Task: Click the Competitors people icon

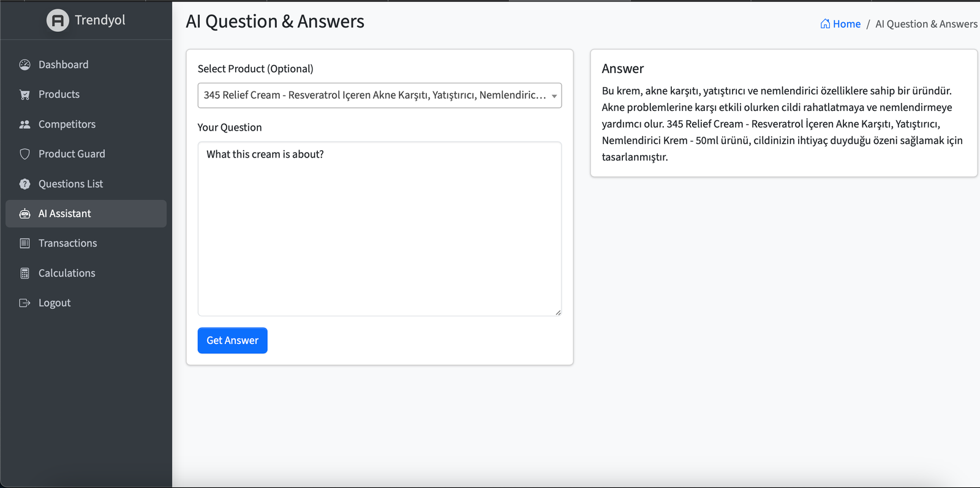Action: (x=24, y=124)
